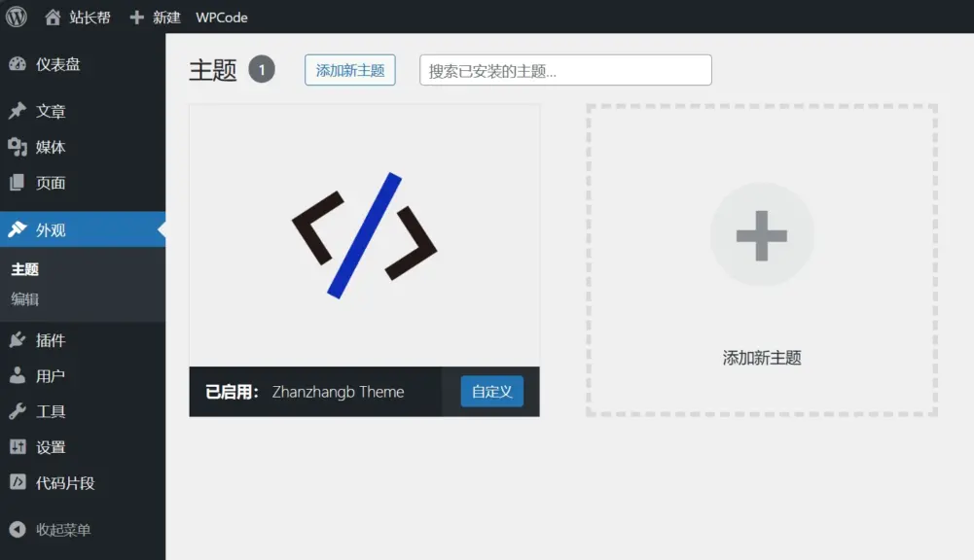Viewport: 974px width, 560px height.
Task: Click the 添加新主题 button
Action: (x=349, y=69)
